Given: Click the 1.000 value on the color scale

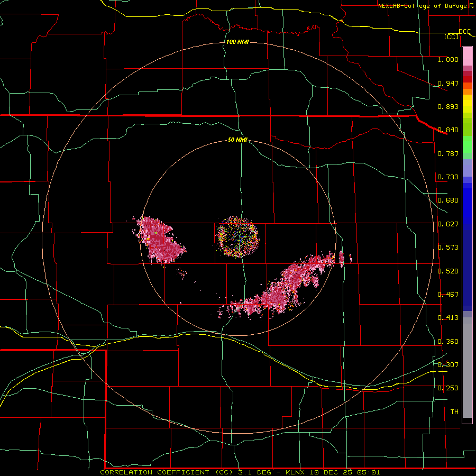Looking at the screenshot, I should (x=448, y=59).
